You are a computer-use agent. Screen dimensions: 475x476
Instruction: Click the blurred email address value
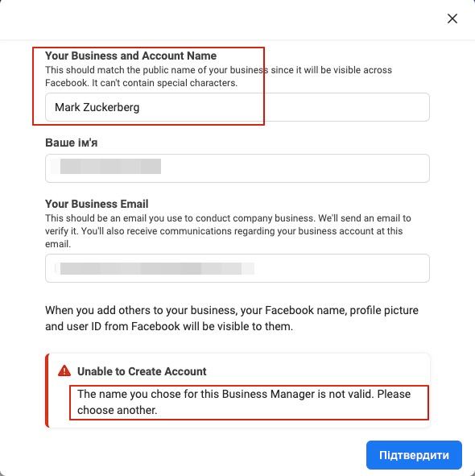click(157, 268)
